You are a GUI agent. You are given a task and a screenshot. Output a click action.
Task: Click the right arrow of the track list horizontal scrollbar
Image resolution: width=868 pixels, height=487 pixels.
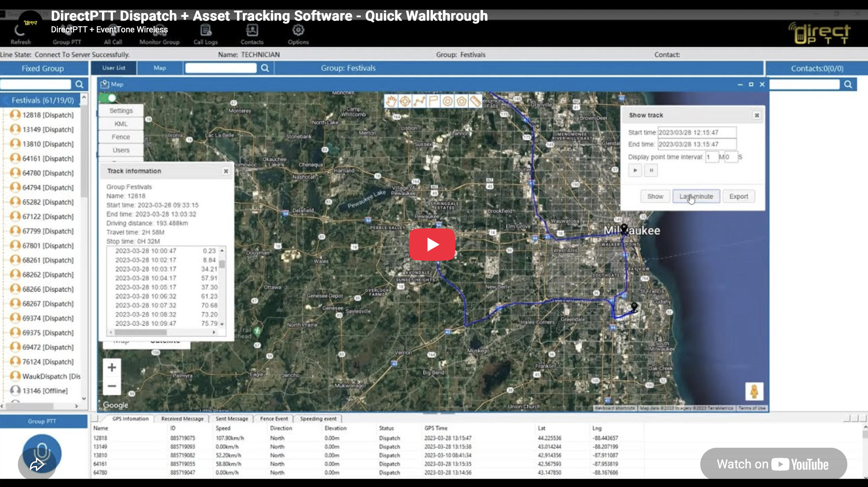[214, 332]
